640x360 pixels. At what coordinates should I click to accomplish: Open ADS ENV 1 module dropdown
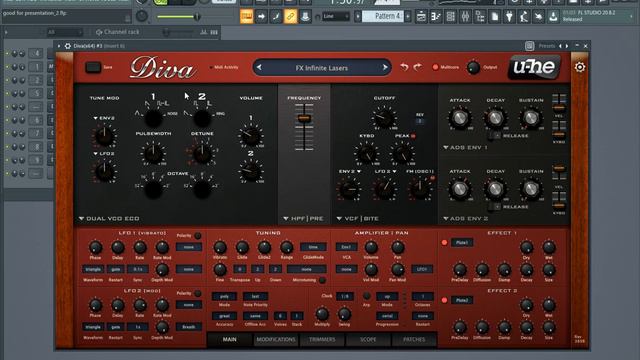[x=465, y=147]
